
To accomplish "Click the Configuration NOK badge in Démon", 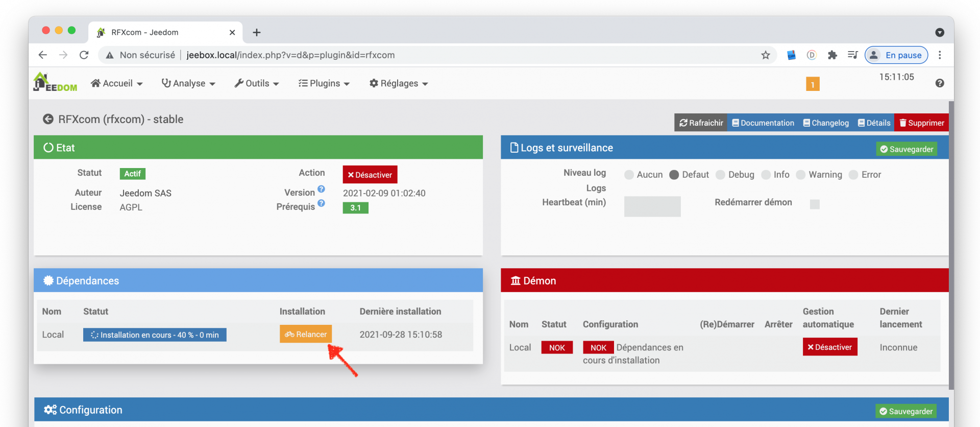I will [x=598, y=347].
